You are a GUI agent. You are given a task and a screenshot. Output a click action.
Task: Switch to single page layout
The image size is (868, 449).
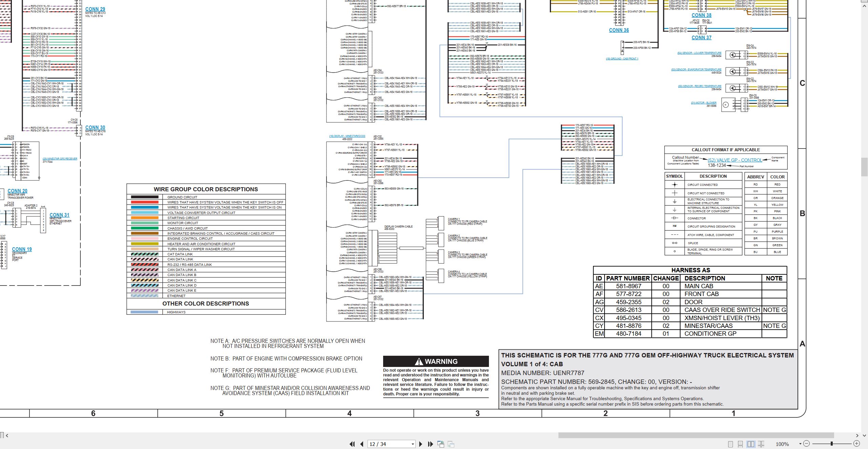click(x=731, y=444)
